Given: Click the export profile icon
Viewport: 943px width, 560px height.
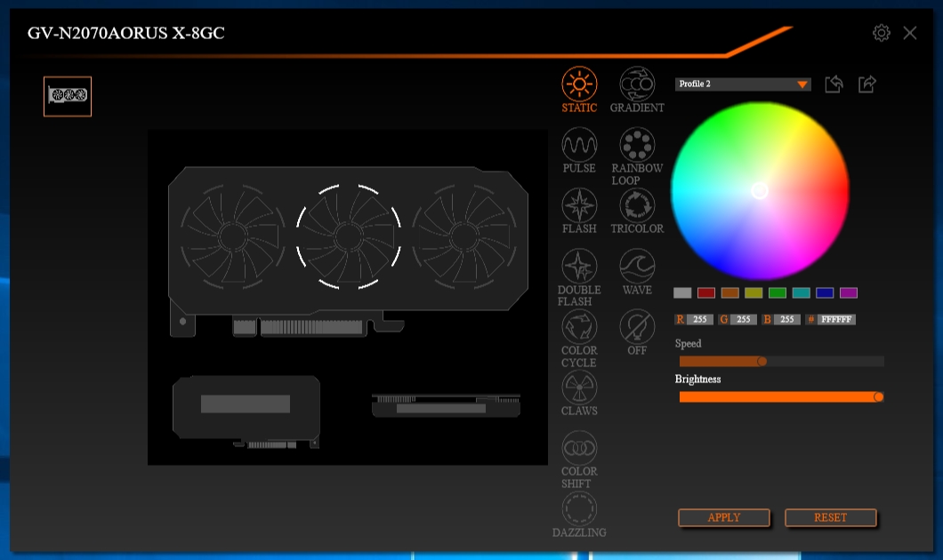Looking at the screenshot, I should pos(866,84).
